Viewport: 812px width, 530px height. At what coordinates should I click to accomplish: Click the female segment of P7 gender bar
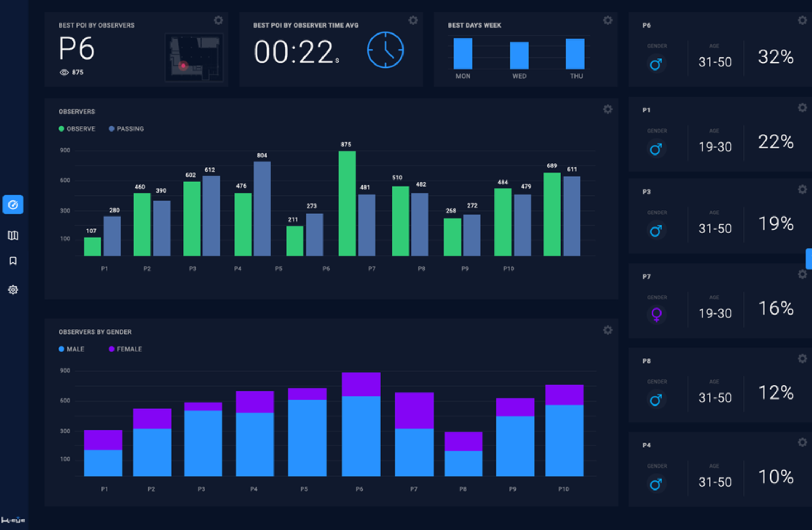(x=414, y=410)
